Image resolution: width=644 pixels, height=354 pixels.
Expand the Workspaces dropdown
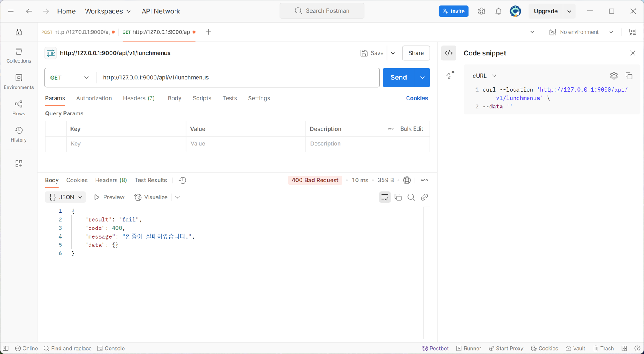tap(108, 11)
